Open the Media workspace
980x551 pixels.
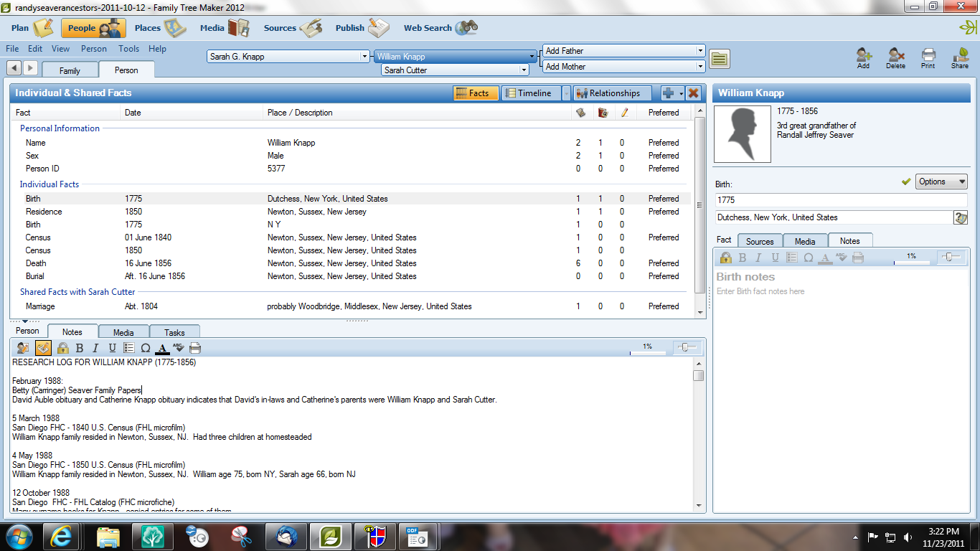[225, 28]
